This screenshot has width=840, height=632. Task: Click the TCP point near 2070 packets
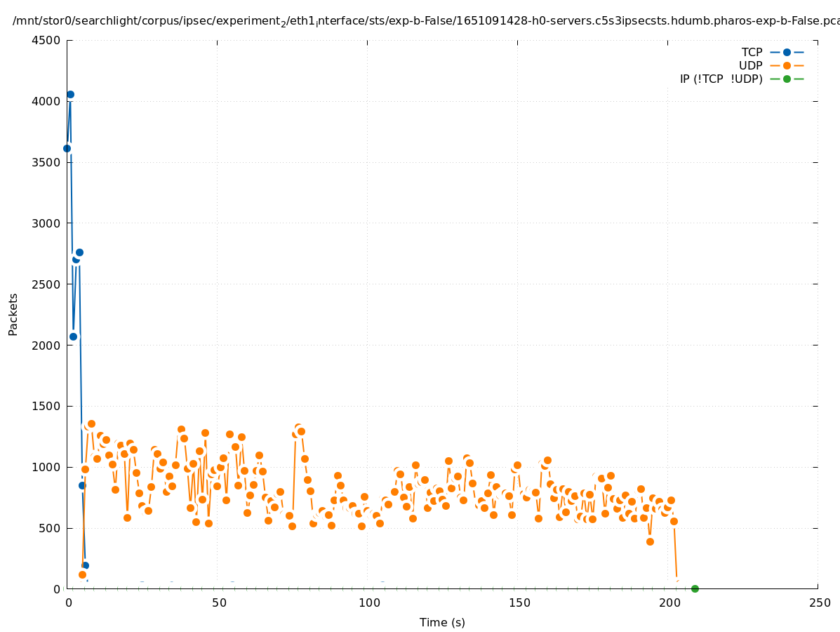(x=73, y=336)
